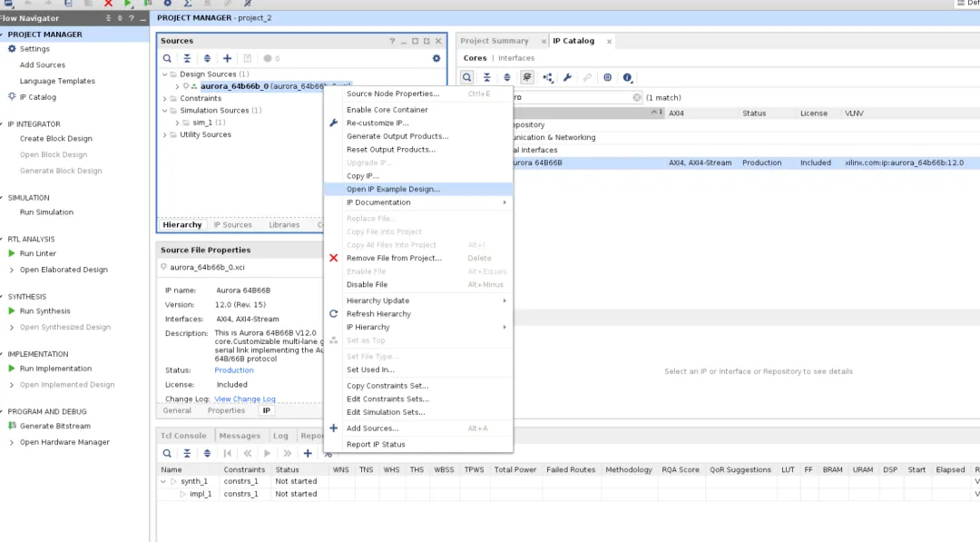Click the plus Add Sources icon in Sources toolbar

click(x=227, y=58)
